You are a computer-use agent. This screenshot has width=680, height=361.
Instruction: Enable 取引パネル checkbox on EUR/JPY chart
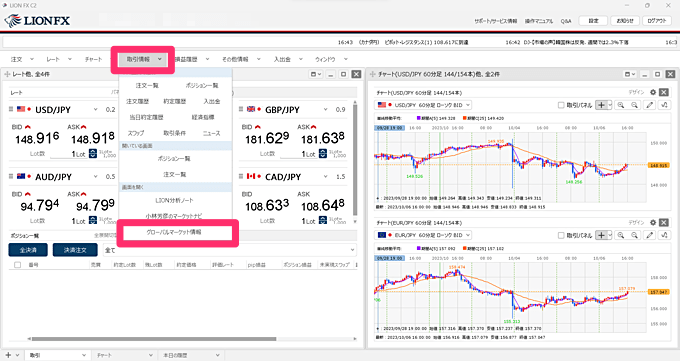561,235
